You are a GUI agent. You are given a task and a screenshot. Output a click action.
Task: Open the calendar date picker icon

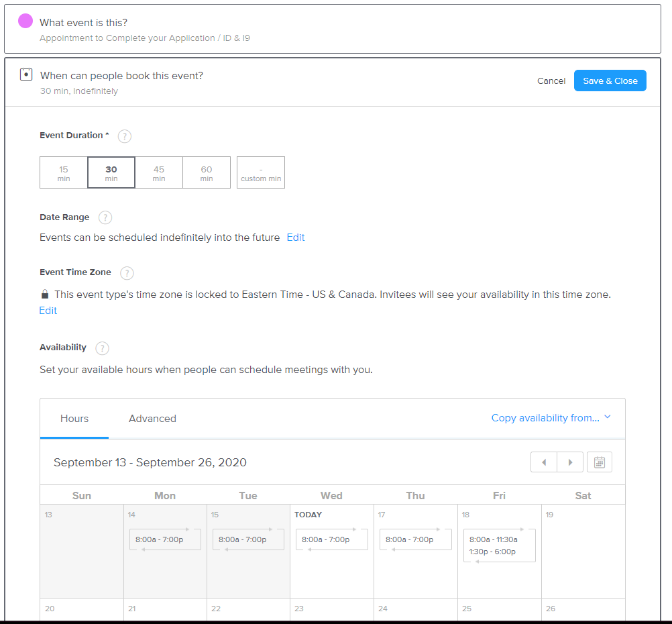[x=600, y=462]
